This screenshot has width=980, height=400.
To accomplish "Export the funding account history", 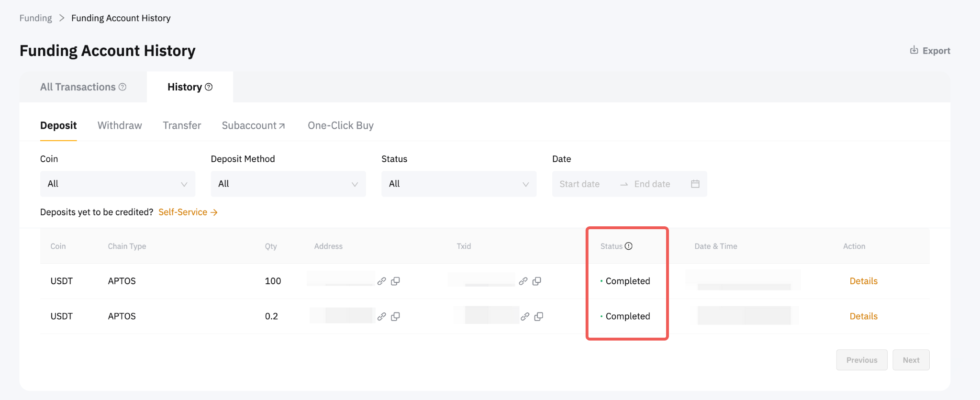I will point(930,51).
